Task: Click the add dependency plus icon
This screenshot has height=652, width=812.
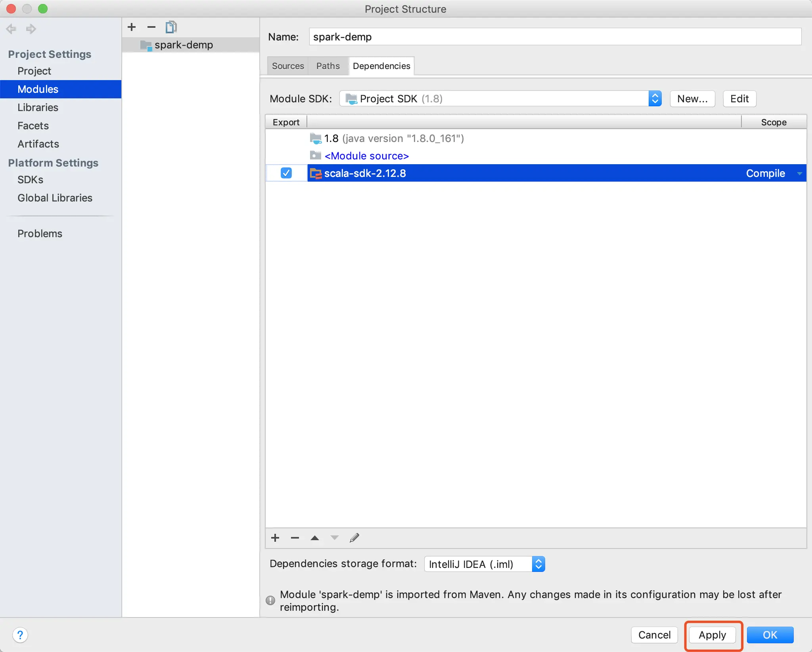Action: pos(275,538)
